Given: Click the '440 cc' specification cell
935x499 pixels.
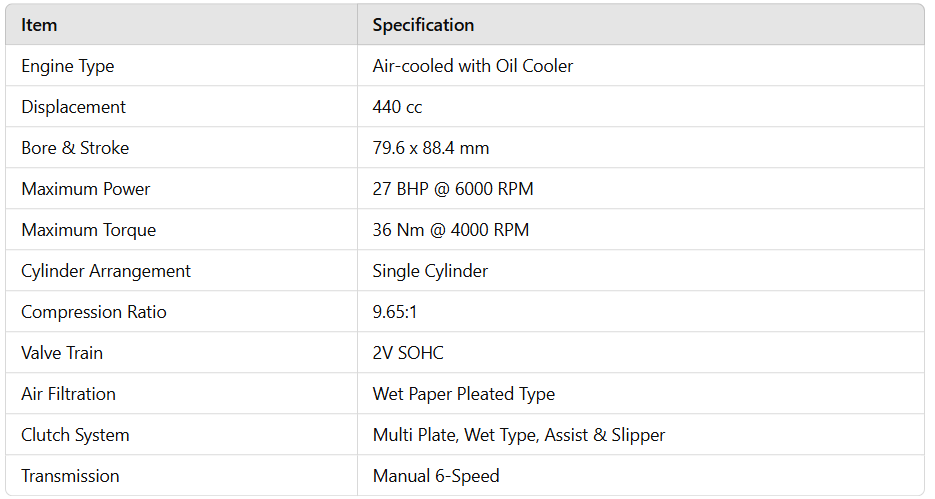Looking at the screenshot, I should pyautogui.click(x=397, y=107).
